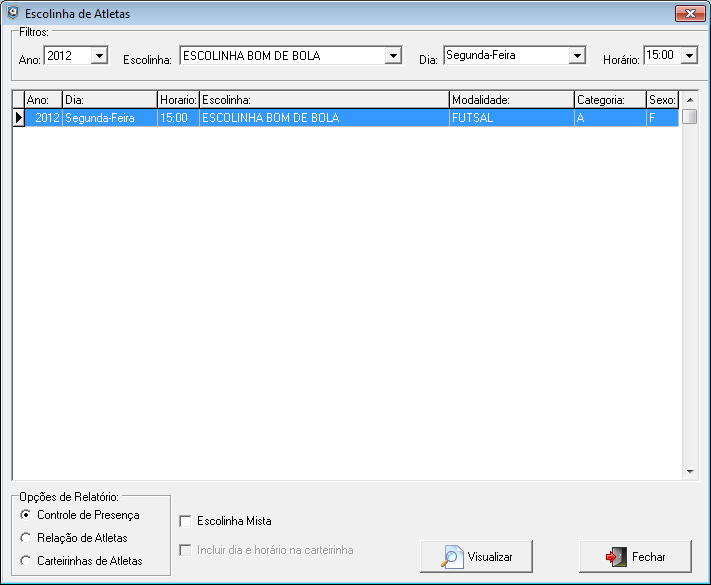Select the 15:00 cell in grid

[x=178, y=118]
